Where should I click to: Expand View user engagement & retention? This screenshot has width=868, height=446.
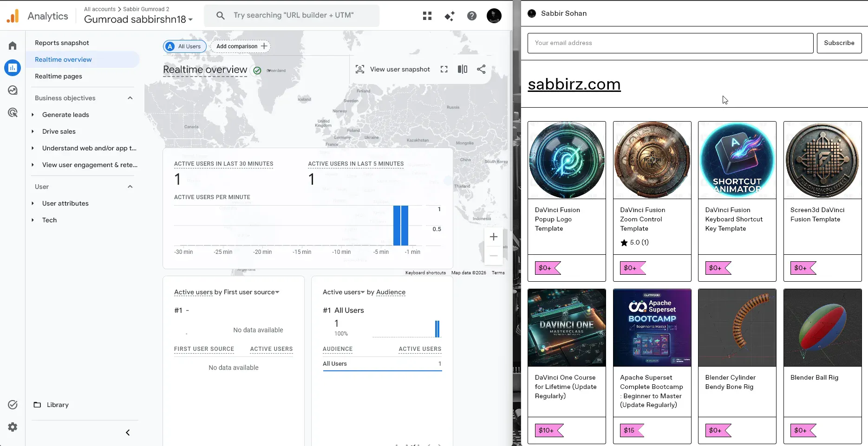point(33,165)
